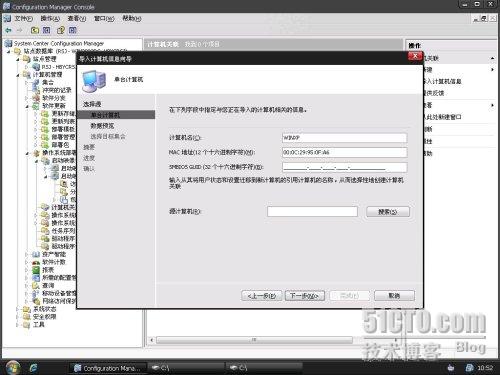Click the 系统状态 folder icon
This screenshot has width=500, height=375.
(x=27, y=309)
